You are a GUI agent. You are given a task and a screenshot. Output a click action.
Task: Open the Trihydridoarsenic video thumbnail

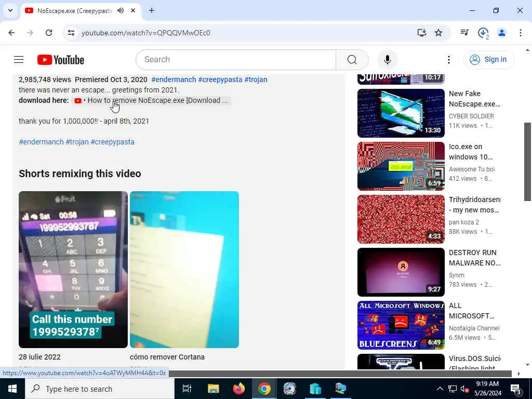[401, 219]
